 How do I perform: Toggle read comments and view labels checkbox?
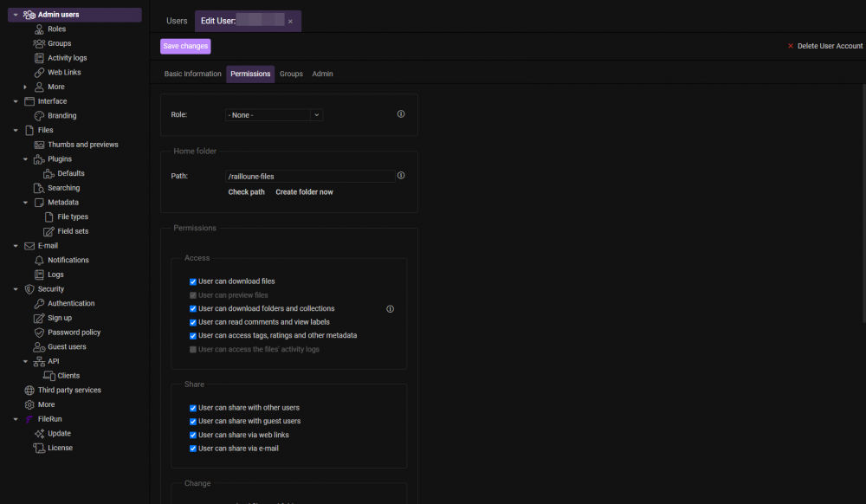pos(193,322)
